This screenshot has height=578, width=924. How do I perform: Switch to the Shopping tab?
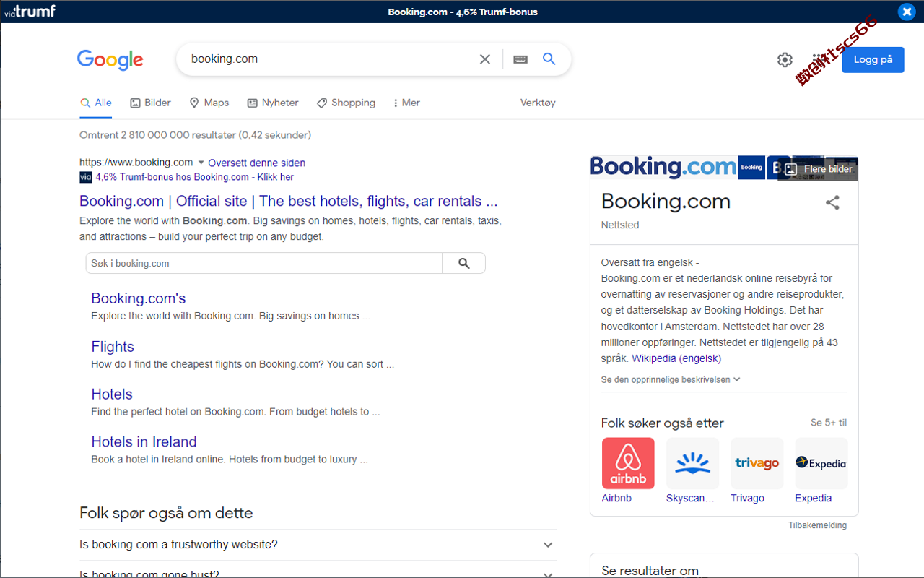click(346, 103)
